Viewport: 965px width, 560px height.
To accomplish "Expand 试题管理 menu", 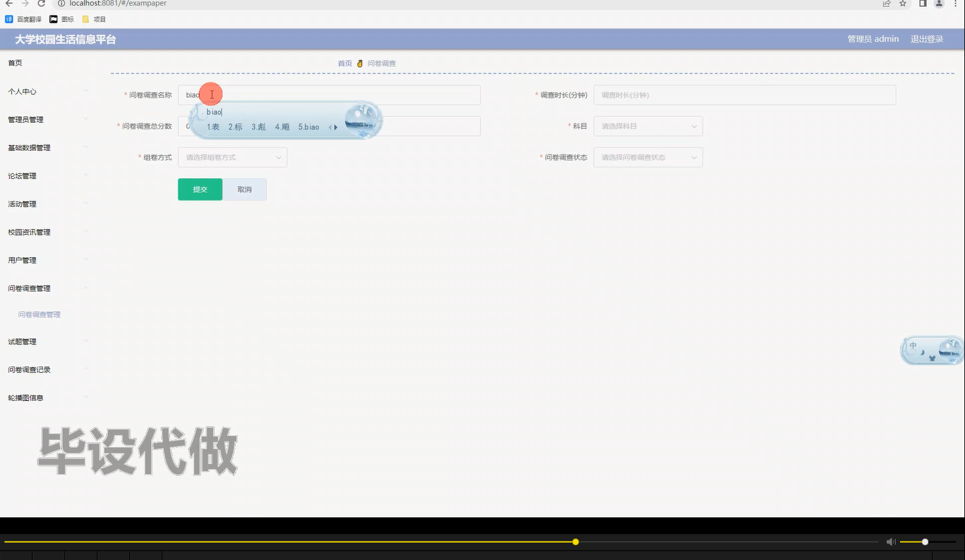I will click(x=48, y=342).
